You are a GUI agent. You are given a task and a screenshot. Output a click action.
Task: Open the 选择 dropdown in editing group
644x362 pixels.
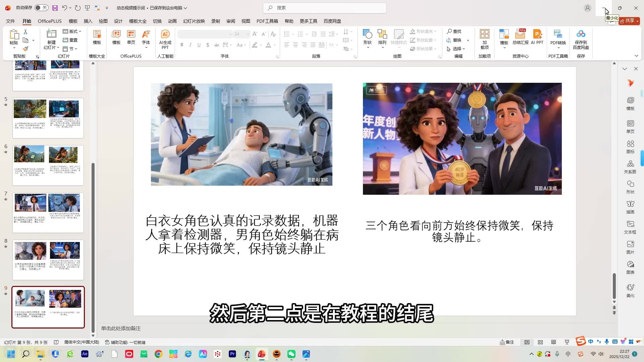(x=457, y=49)
